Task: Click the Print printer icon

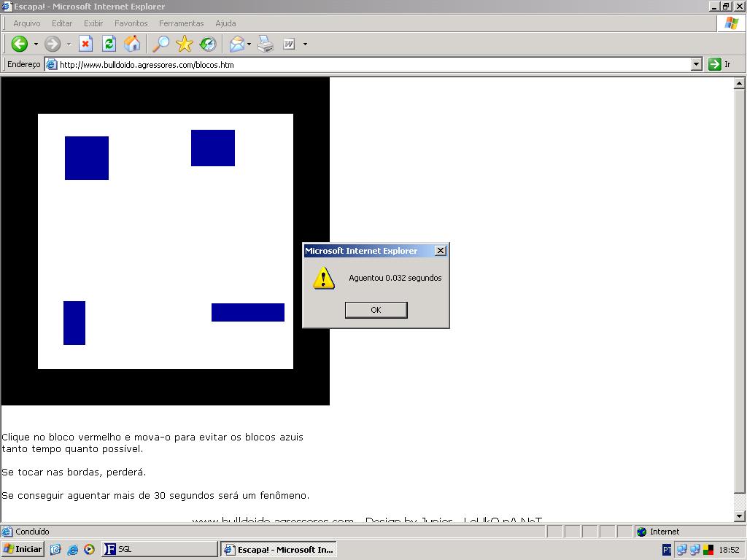Action: 266,44
